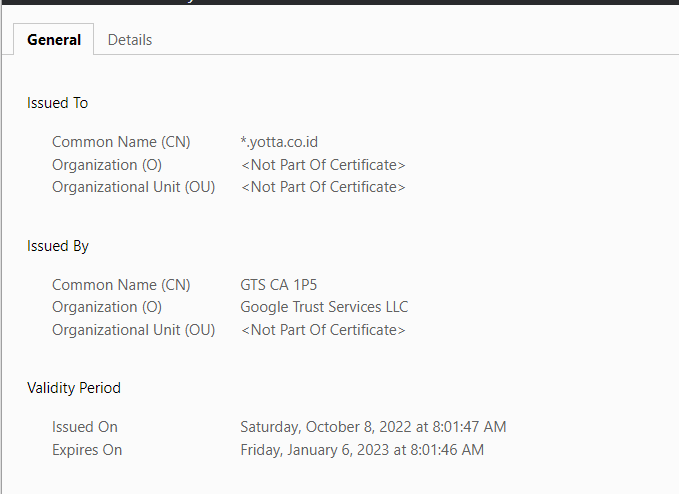
Task: Click the Google Trust Services LLC value
Action: pyautogui.click(x=324, y=307)
